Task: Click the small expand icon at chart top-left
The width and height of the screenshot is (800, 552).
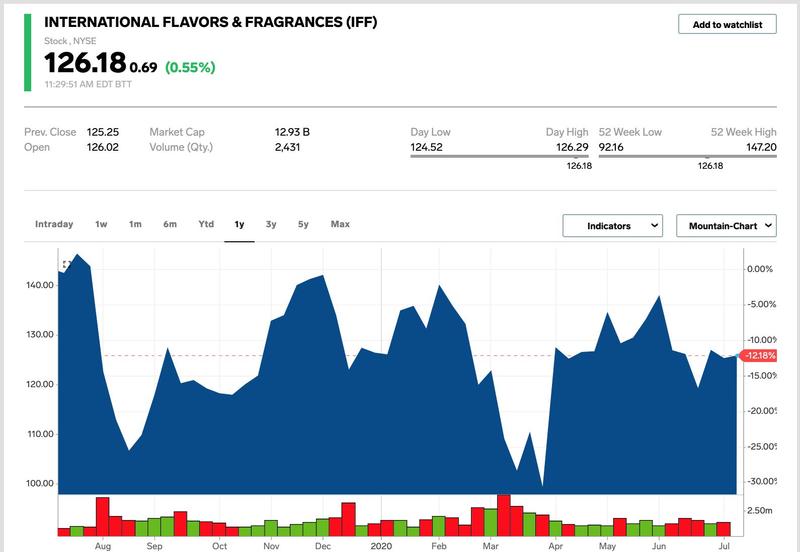Action: point(66,264)
